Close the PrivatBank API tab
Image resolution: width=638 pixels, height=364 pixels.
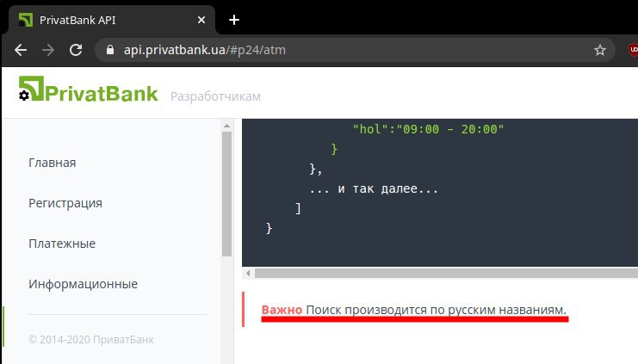coord(201,20)
